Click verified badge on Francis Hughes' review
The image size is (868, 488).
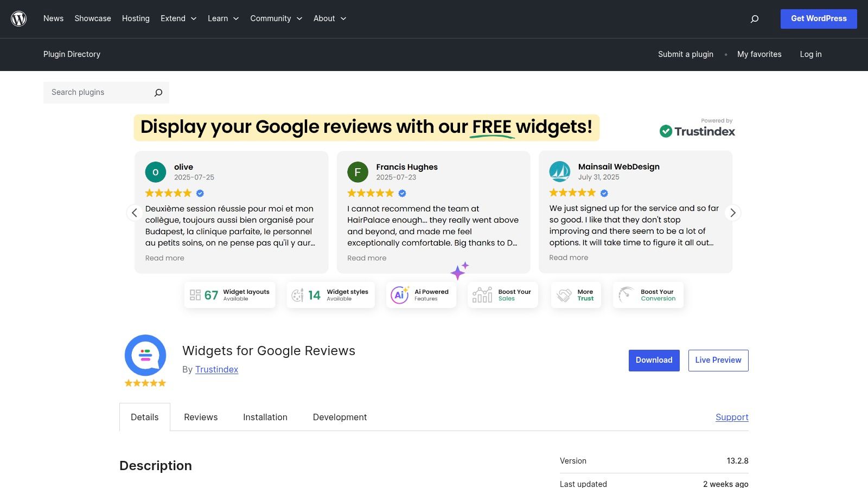(402, 193)
